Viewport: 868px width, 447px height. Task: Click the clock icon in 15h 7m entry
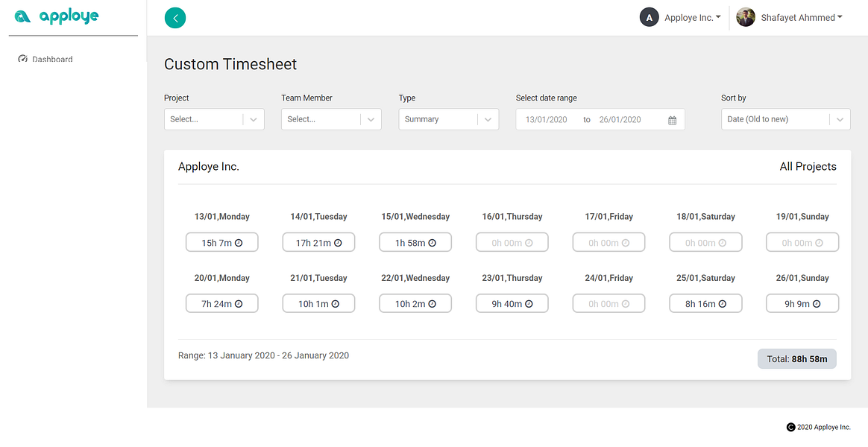(239, 242)
